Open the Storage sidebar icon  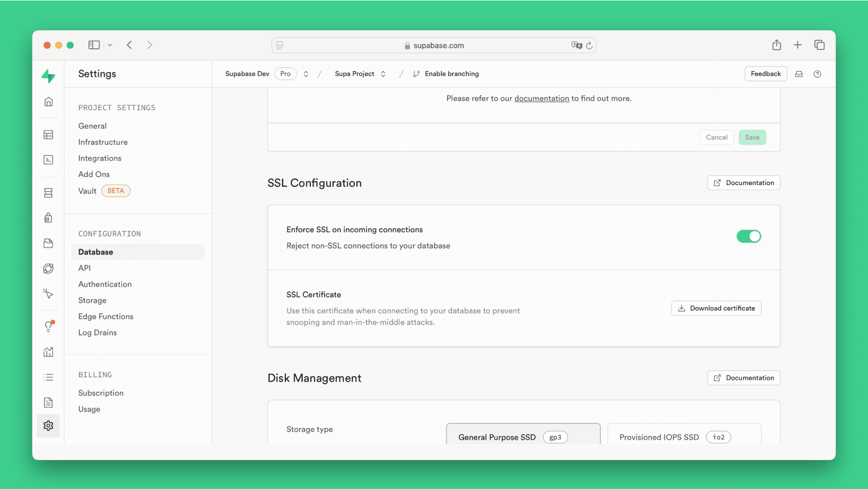[48, 243]
